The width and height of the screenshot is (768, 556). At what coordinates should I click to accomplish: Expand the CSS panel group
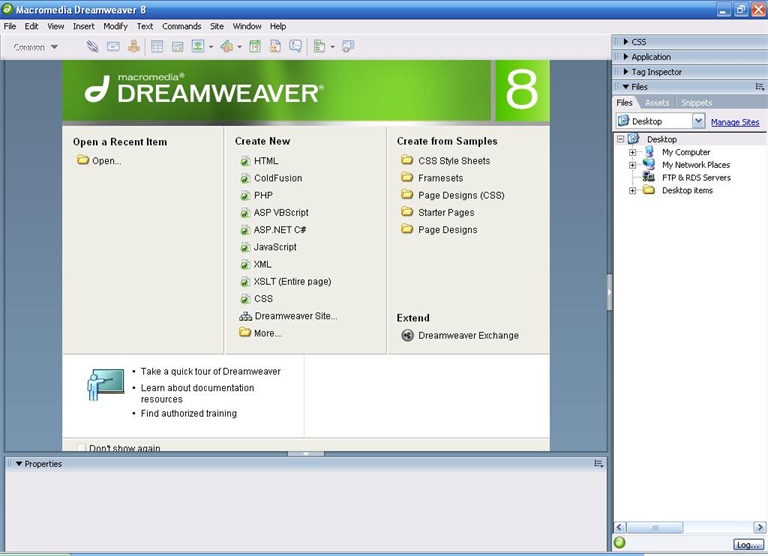(x=626, y=42)
